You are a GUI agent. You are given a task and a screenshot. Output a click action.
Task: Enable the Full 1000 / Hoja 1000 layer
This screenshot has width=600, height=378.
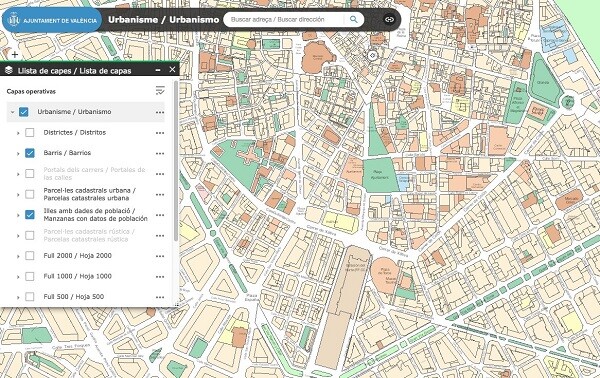click(x=29, y=276)
